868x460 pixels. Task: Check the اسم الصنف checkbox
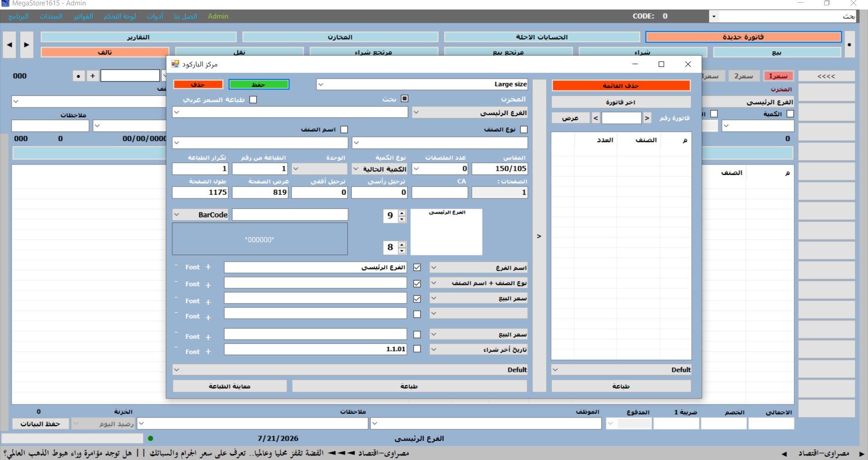coord(344,130)
